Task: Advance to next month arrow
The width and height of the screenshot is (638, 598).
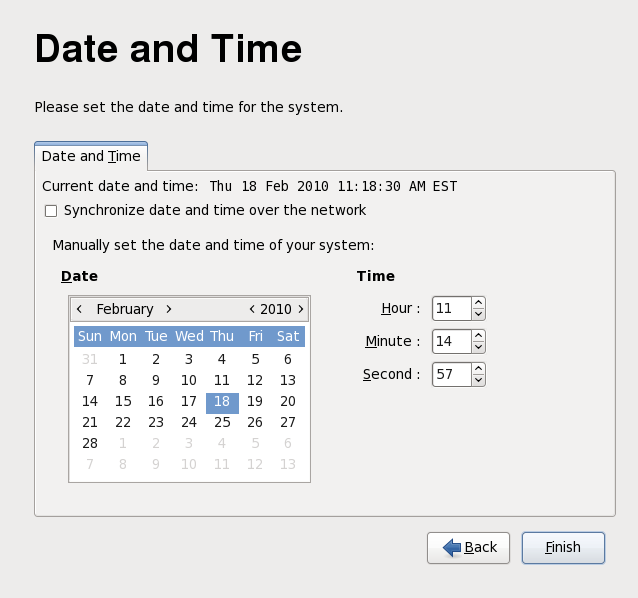Action: (169, 309)
